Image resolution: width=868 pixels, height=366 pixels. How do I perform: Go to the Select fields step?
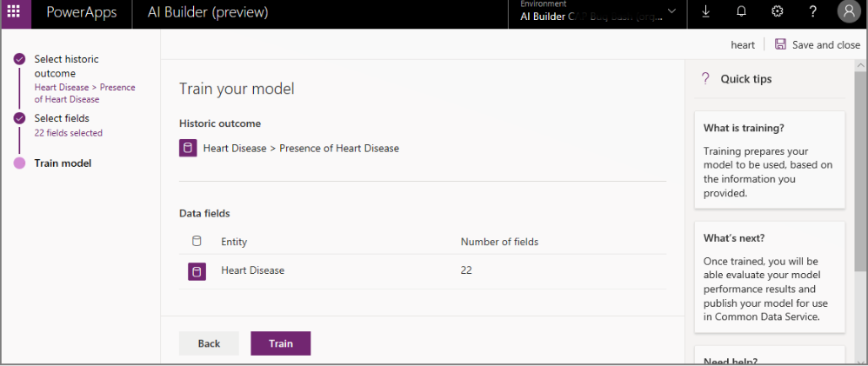62,118
